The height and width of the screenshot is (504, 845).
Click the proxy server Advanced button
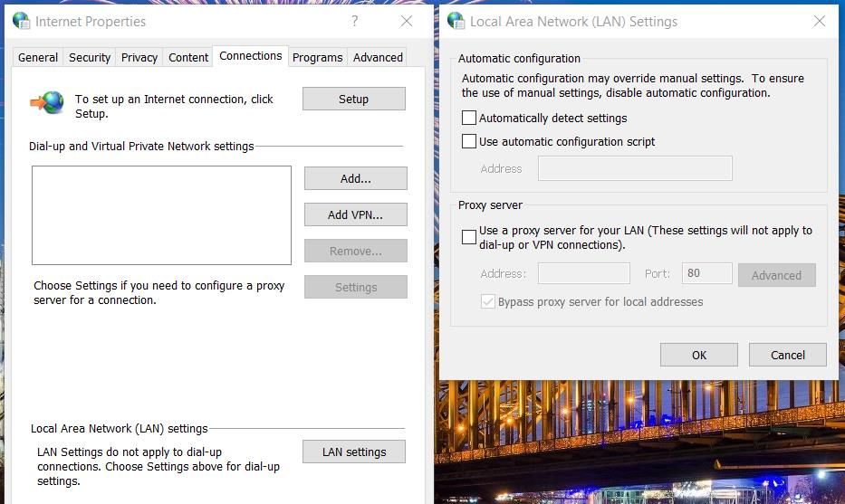tap(776, 275)
